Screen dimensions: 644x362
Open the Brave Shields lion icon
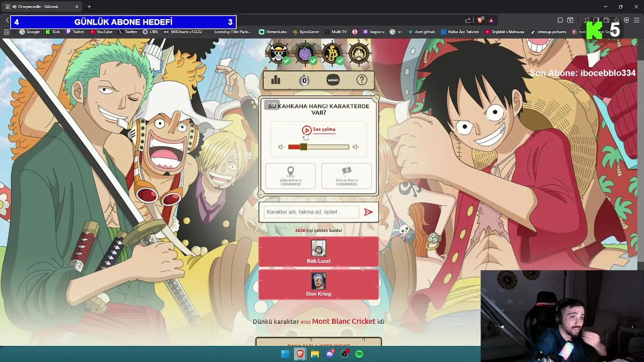tap(480, 20)
